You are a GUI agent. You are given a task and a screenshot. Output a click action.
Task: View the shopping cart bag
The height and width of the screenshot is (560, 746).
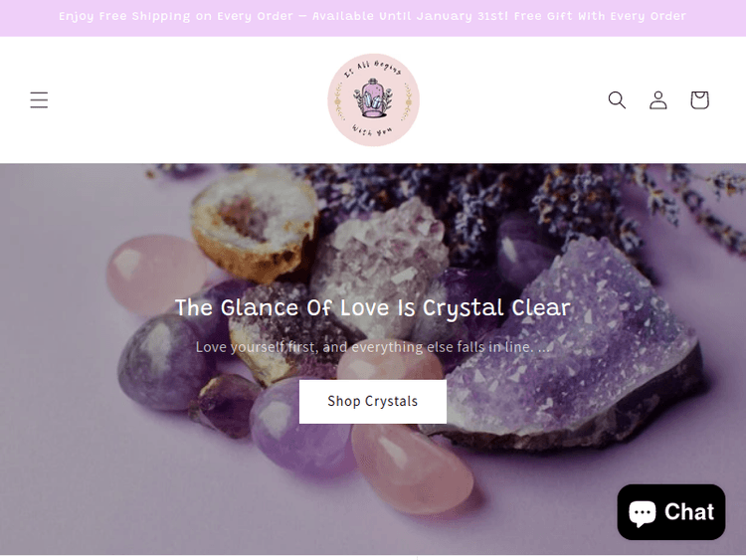(699, 99)
